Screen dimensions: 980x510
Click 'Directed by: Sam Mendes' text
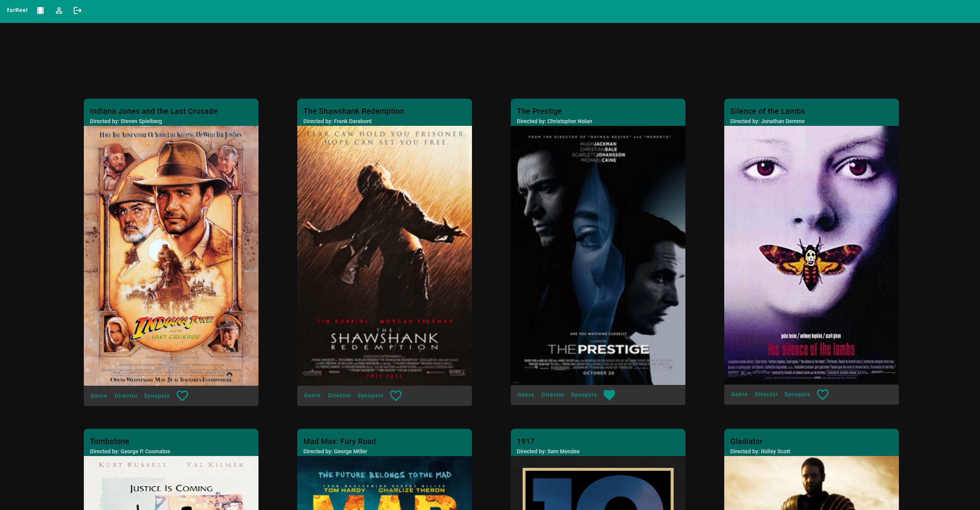[548, 451]
